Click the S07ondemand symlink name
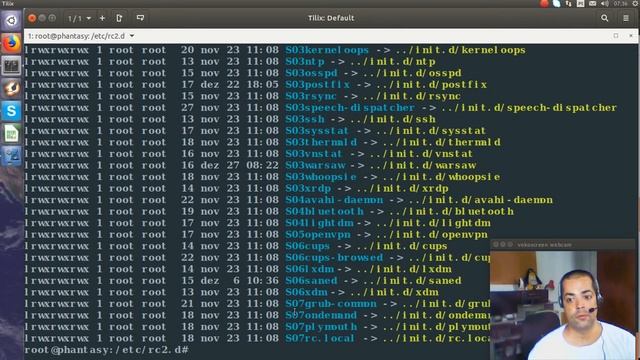 [321, 316]
